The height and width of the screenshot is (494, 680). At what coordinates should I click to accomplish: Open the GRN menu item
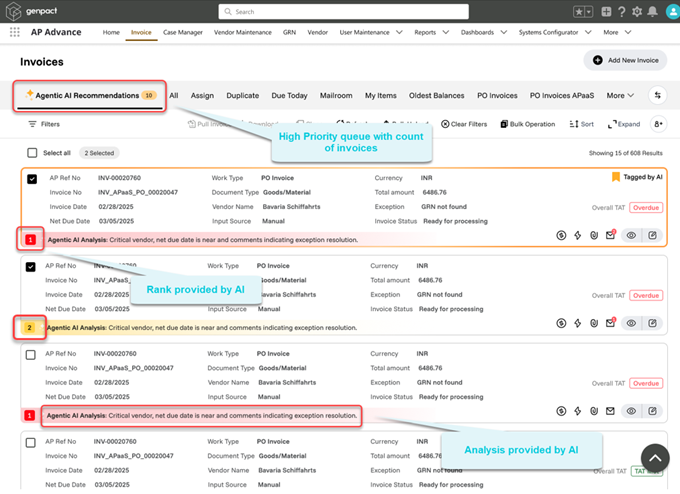[x=289, y=33]
